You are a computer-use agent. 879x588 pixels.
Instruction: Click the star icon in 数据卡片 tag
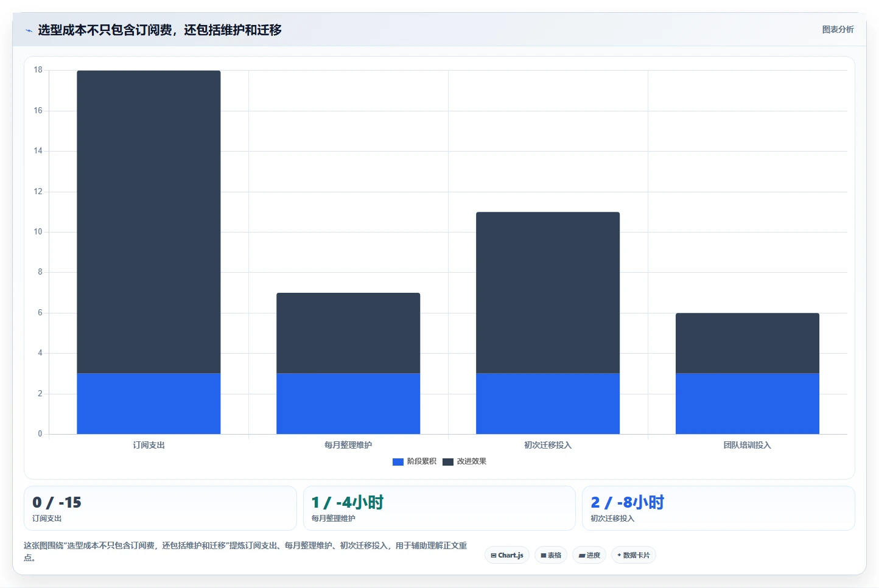tap(619, 555)
